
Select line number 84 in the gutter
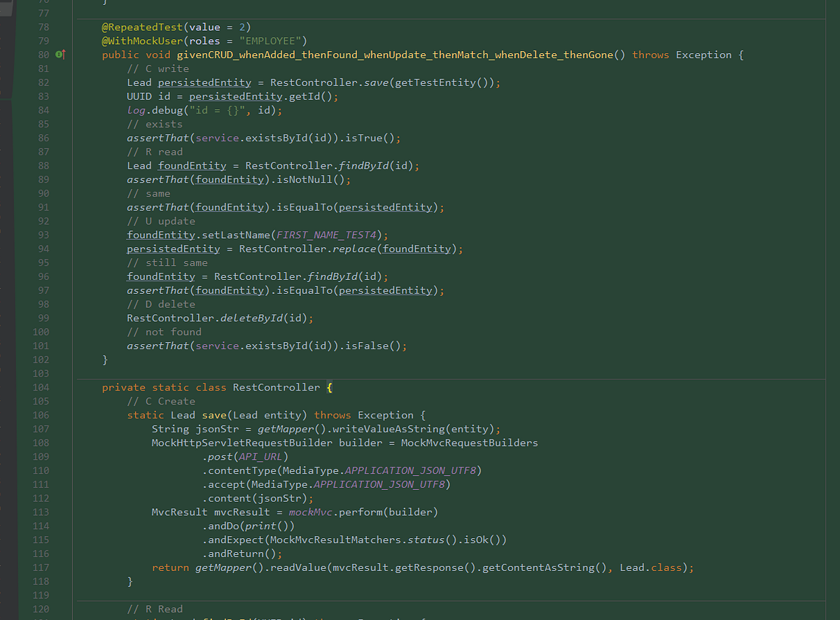pyautogui.click(x=43, y=110)
